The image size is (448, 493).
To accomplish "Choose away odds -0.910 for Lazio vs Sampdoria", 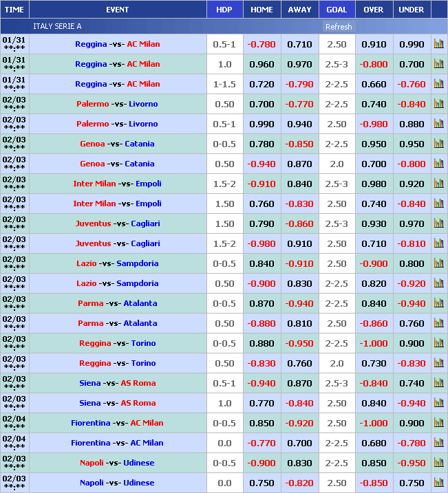I will coord(299,263).
